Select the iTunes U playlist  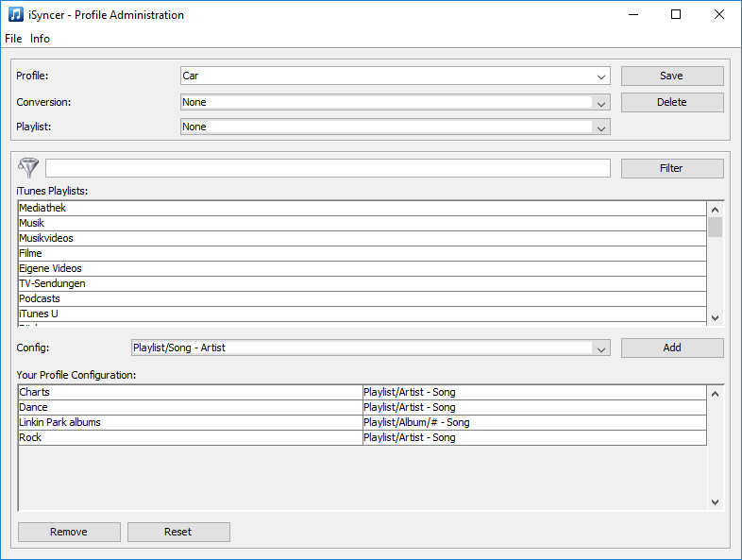click(363, 314)
